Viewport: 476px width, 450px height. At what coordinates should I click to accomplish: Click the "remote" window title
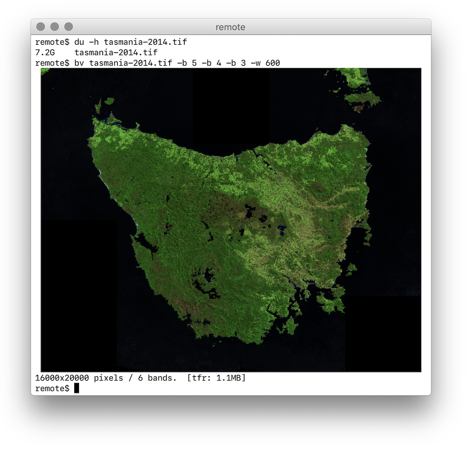tap(230, 27)
